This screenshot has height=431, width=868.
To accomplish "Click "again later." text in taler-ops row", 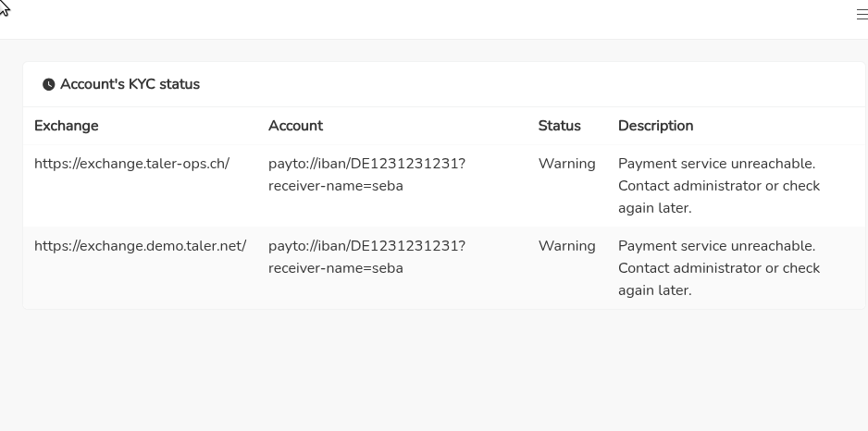I will pyautogui.click(x=654, y=208).
